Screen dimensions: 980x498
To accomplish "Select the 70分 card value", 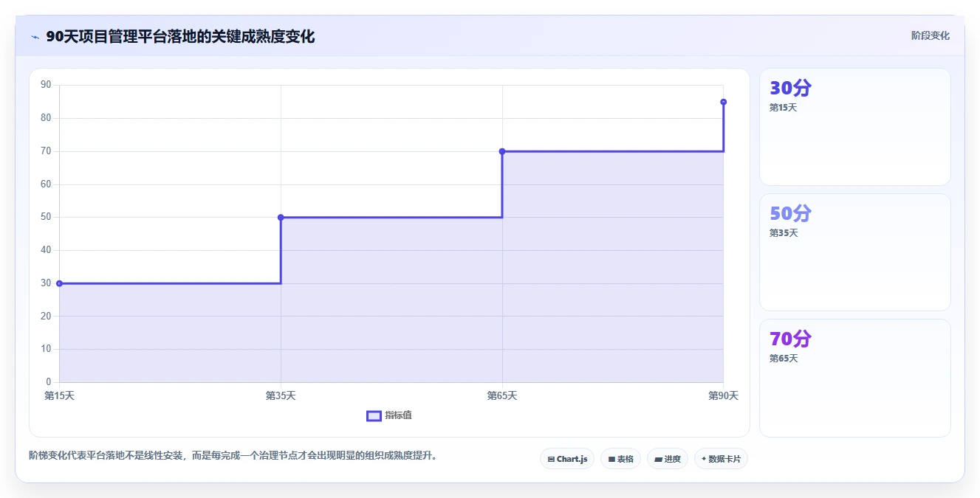I will coord(790,339).
